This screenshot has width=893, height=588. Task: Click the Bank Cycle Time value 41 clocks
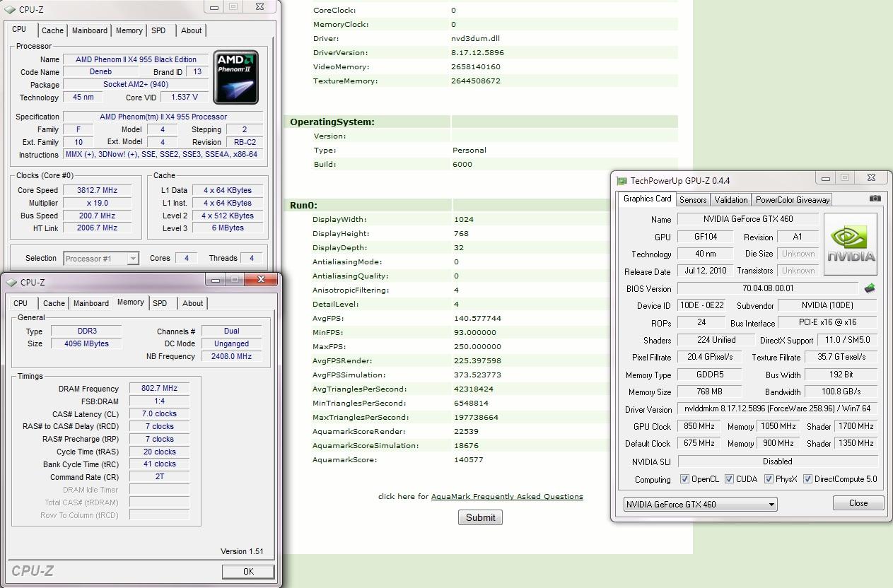pyautogui.click(x=159, y=464)
